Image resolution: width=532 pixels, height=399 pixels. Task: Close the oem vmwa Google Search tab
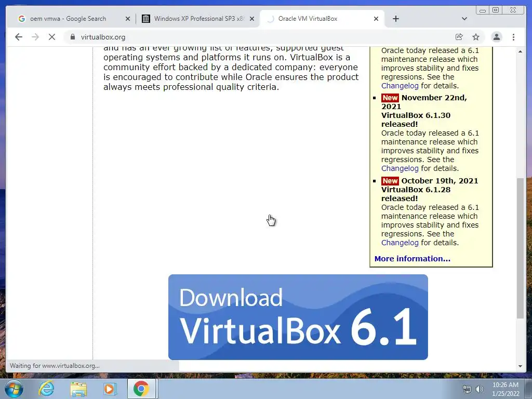128,19
